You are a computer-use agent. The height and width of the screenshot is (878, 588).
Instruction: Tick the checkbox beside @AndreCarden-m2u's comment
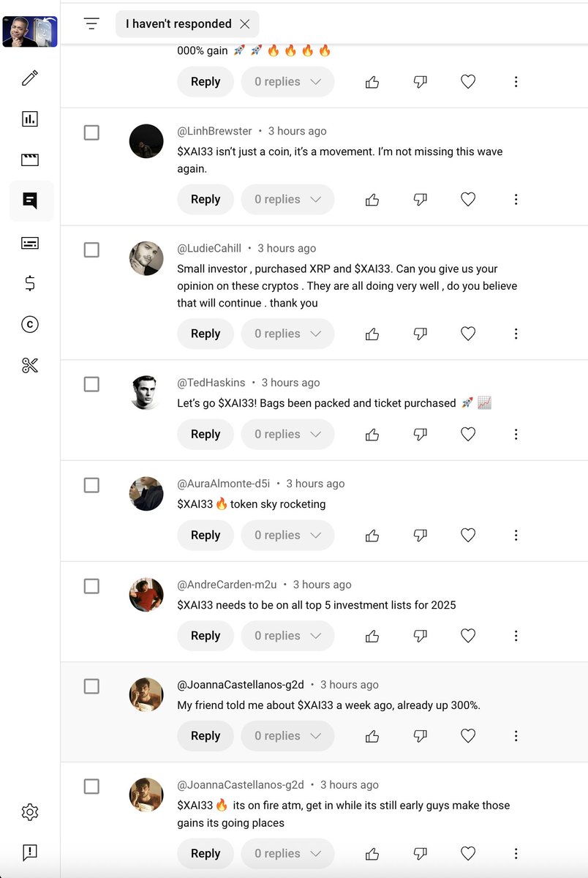pos(91,586)
